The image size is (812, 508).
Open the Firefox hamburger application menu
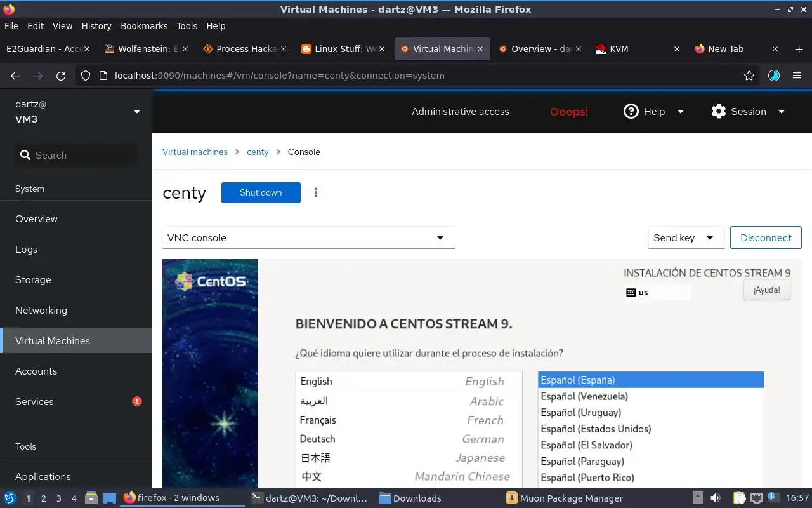tap(797, 76)
